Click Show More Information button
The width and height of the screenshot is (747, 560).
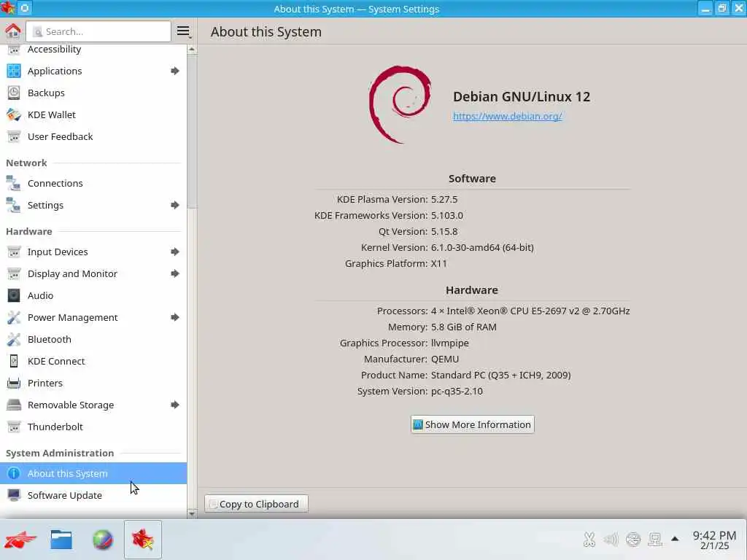coord(472,425)
